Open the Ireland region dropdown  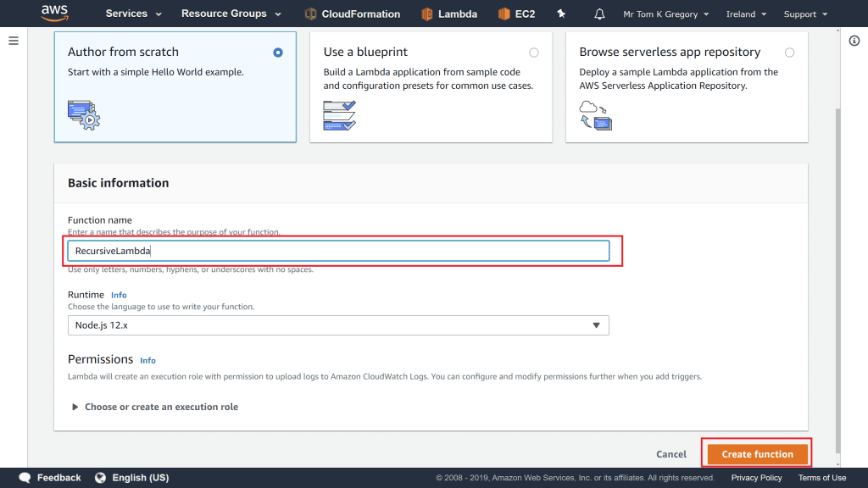coord(746,14)
